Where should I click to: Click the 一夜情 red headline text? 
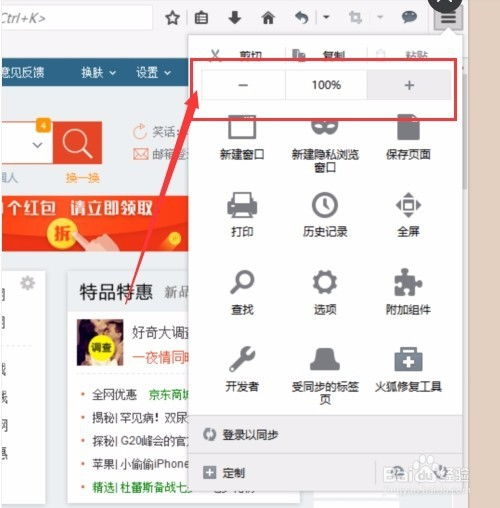pos(160,357)
